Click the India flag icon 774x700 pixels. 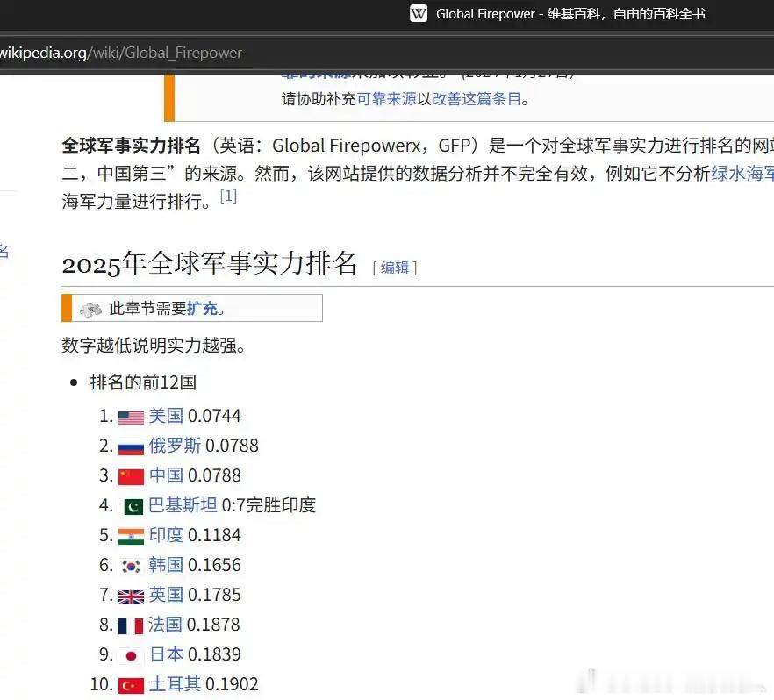[131, 536]
